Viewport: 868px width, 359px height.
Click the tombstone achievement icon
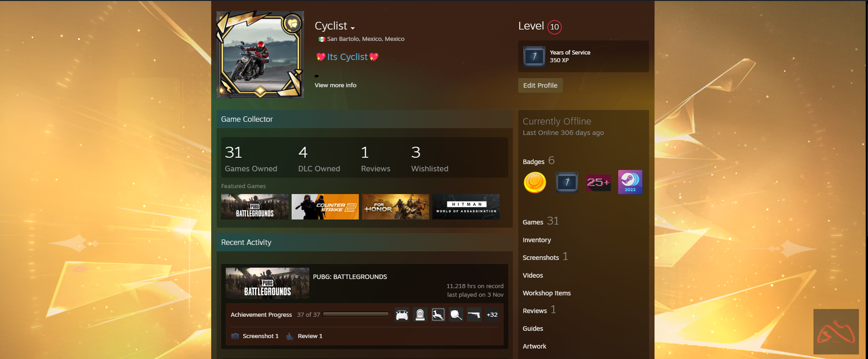[420, 314]
